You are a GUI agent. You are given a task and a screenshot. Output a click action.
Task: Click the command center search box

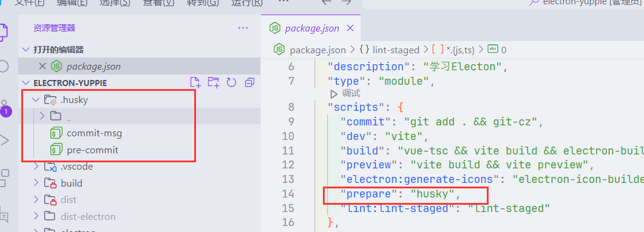click(503, 4)
